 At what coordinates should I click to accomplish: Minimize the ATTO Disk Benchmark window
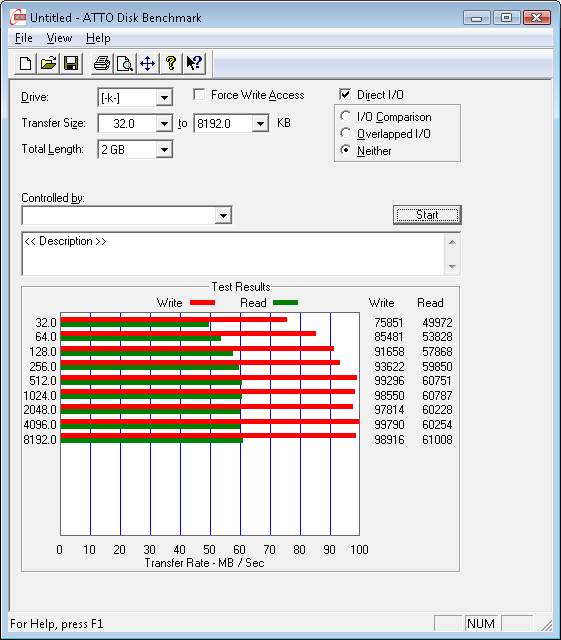476,18
